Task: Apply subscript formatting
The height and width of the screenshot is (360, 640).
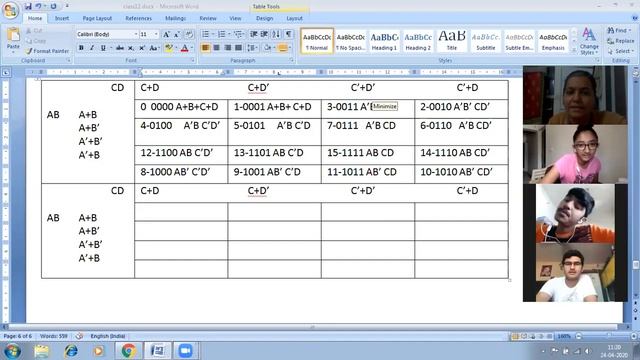Action: click(x=131, y=48)
